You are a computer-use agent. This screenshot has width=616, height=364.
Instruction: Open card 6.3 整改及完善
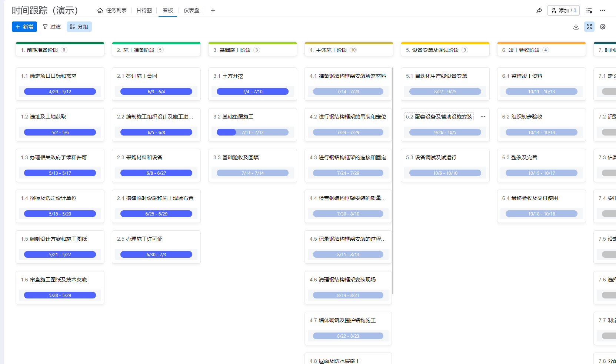(542, 166)
